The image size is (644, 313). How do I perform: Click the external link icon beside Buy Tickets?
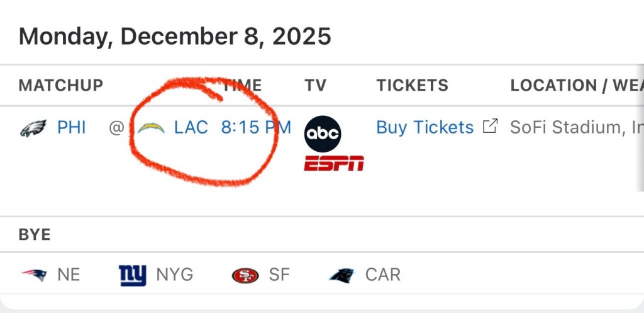489,127
